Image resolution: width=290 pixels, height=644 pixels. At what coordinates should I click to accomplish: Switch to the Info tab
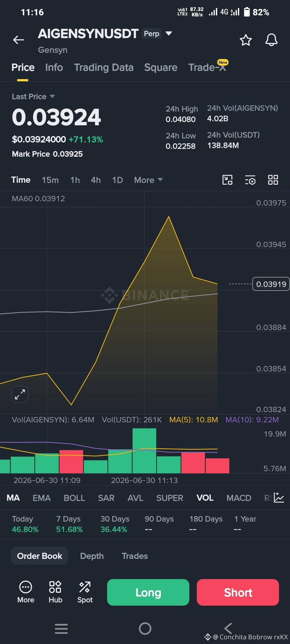click(54, 67)
